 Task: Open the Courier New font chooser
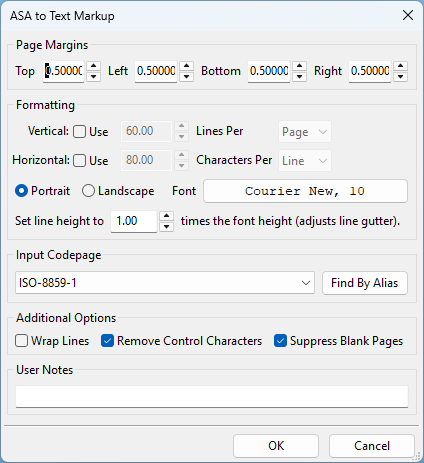(x=305, y=191)
